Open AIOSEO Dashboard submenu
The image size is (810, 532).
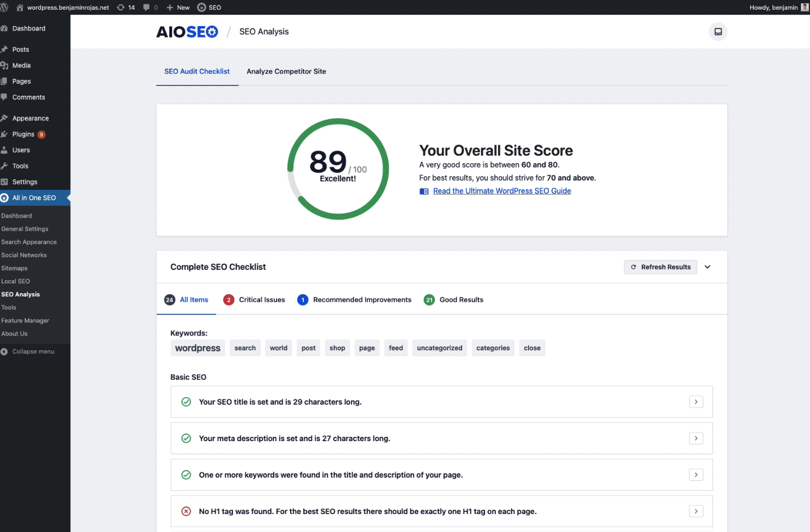click(16, 216)
